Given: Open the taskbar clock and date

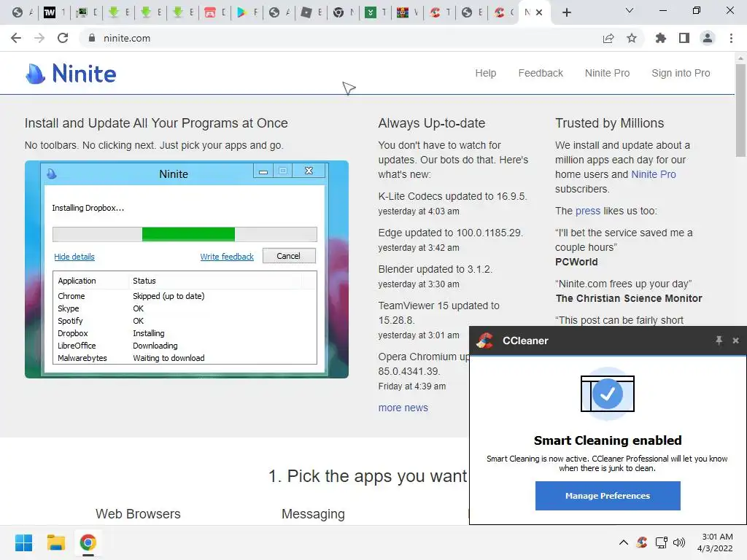Looking at the screenshot, I should 715,542.
